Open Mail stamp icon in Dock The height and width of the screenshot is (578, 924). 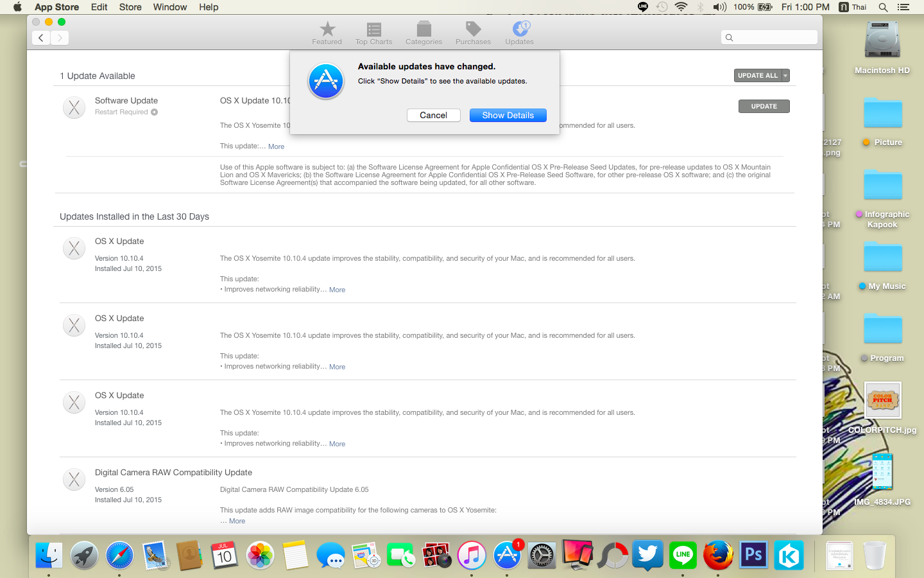coord(155,555)
